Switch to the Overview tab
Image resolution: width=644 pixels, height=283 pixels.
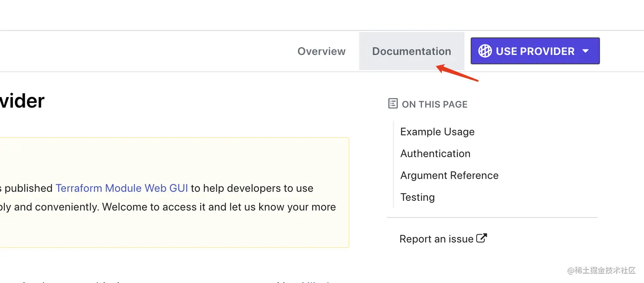pyautogui.click(x=321, y=51)
